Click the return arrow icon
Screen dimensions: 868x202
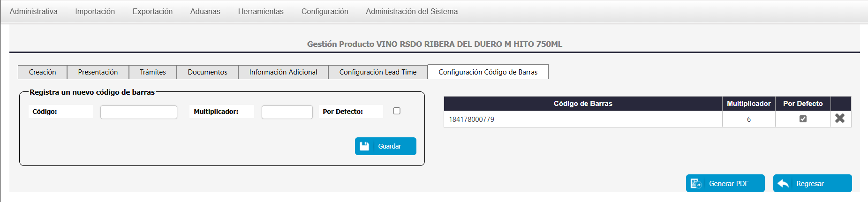pos(783,184)
